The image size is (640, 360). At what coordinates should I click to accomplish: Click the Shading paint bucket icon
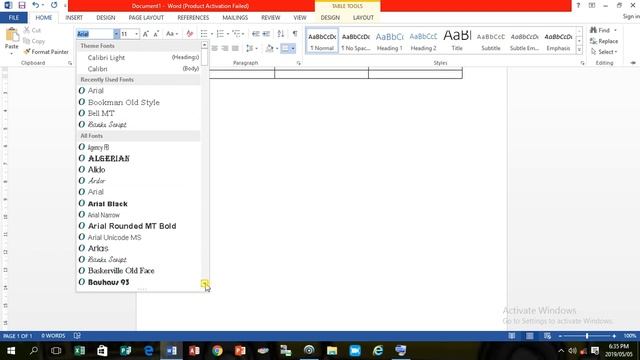(x=269, y=48)
